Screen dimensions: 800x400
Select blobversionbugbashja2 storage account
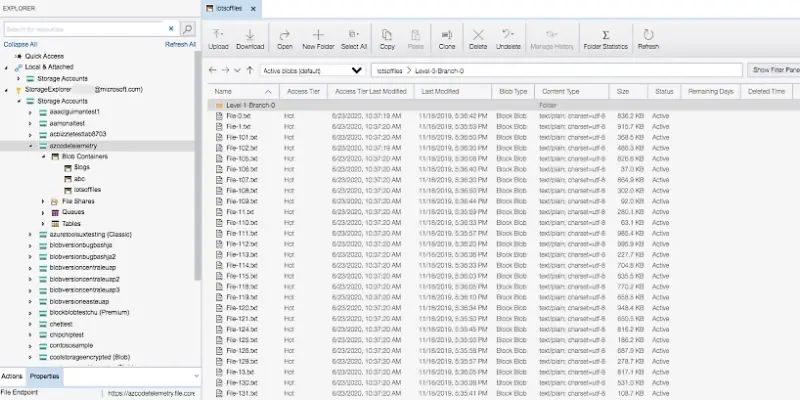[83, 257]
